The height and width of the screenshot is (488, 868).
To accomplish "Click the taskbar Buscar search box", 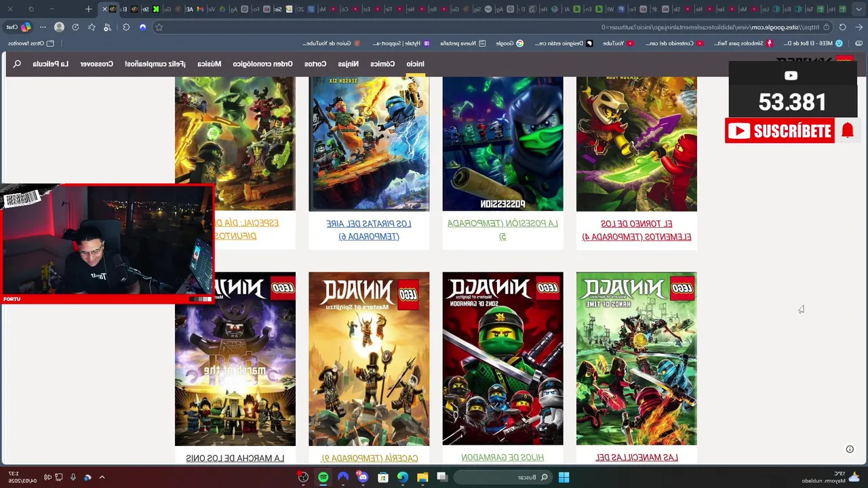I will [503, 477].
